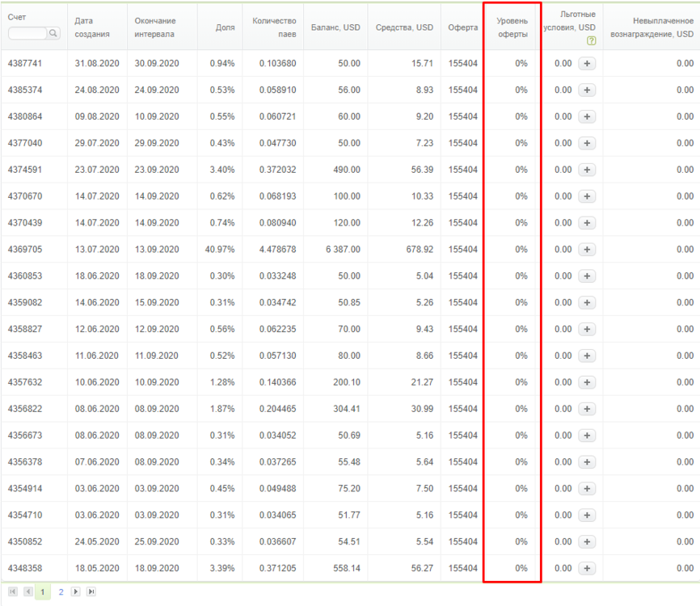Sort by Невыплаченное вознаграждение, USD header

[652, 27]
